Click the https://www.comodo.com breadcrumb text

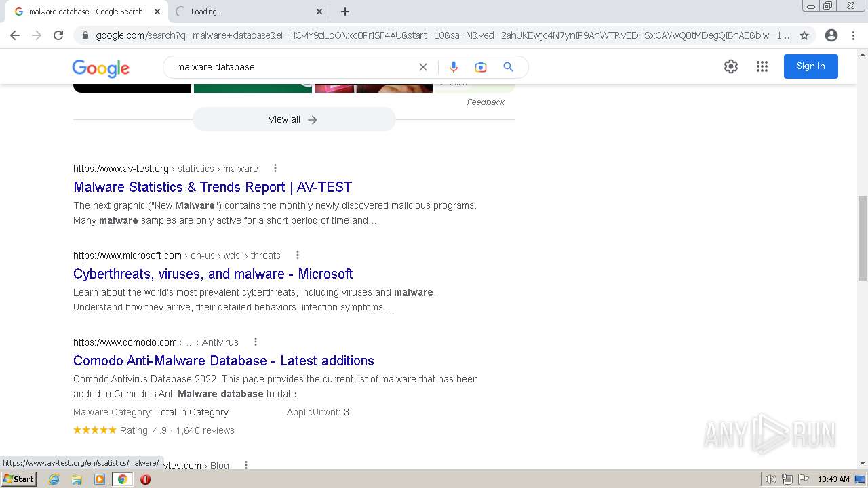click(125, 342)
